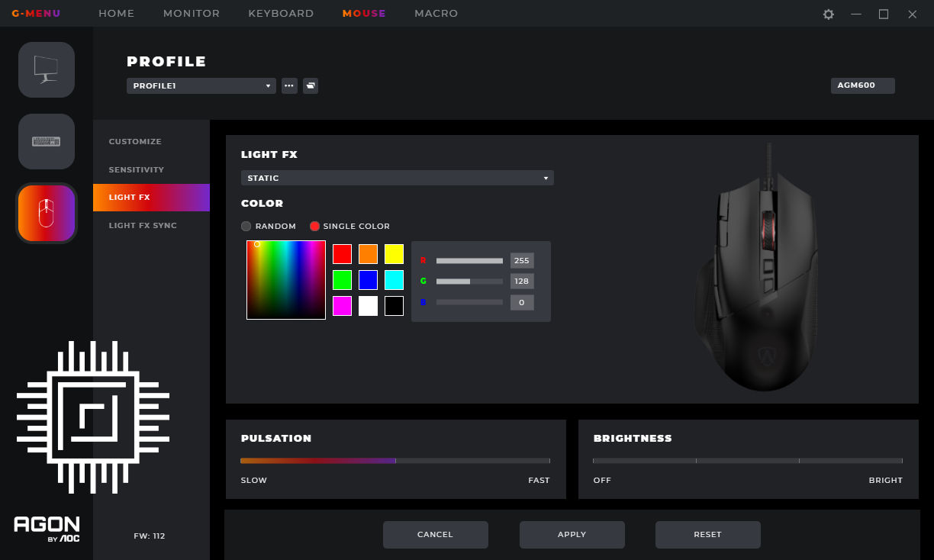Open settings gear in title bar
Viewport: 934px width, 560px height.
click(x=828, y=14)
